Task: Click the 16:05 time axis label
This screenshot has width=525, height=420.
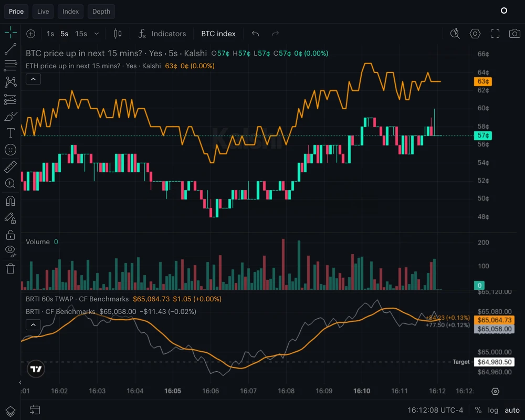Action: (173, 391)
